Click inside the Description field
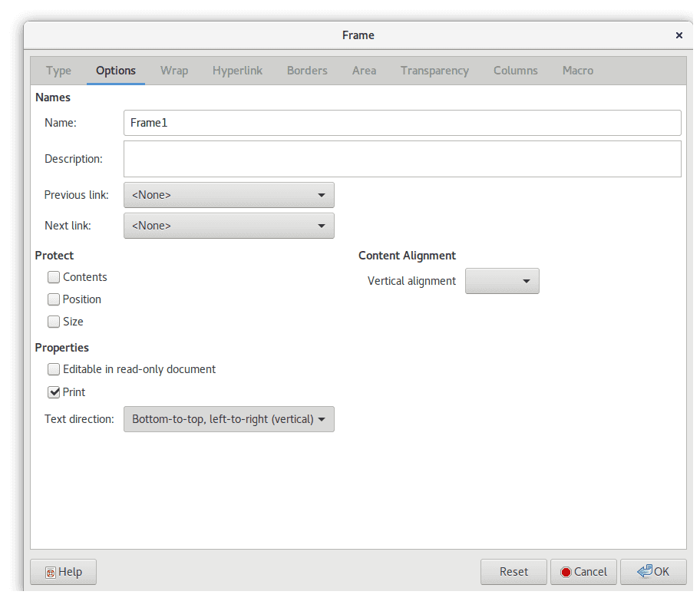This screenshot has height=598, width=700. (x=402, y=159)
